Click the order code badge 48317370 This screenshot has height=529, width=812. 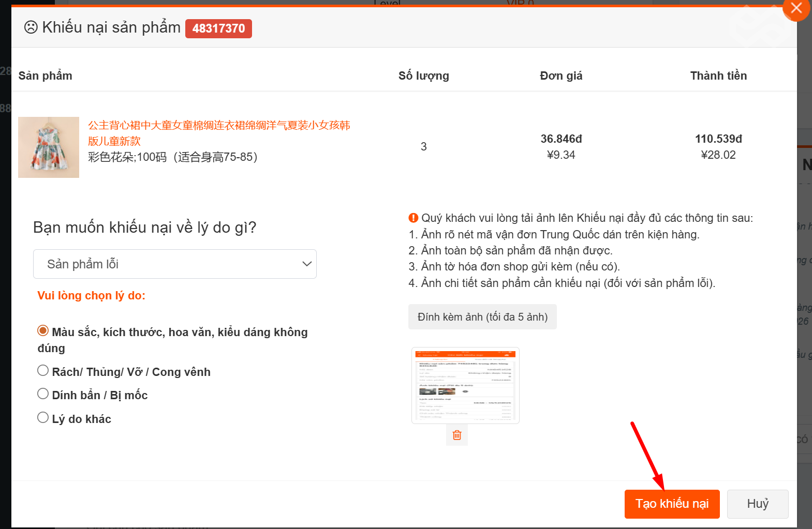pos(218,28)
